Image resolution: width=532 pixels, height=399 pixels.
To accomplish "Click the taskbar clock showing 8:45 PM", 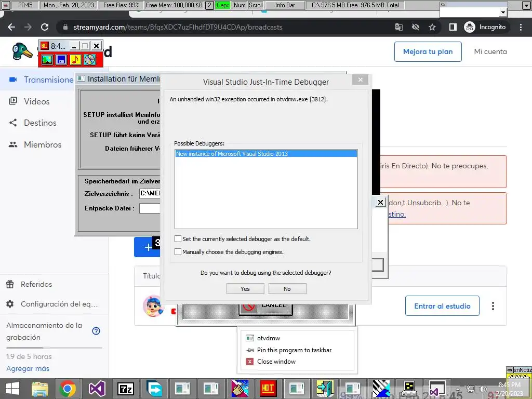I will point(509,389).
